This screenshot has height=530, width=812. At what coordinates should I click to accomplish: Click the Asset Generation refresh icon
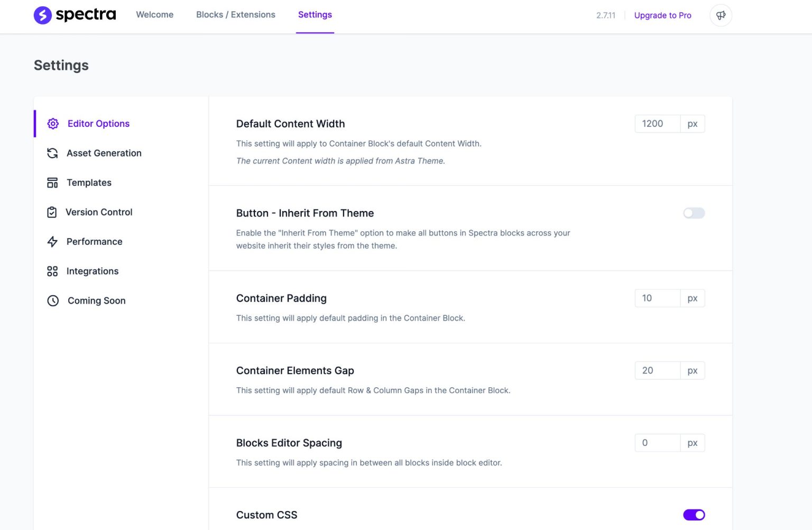point(52,153)
